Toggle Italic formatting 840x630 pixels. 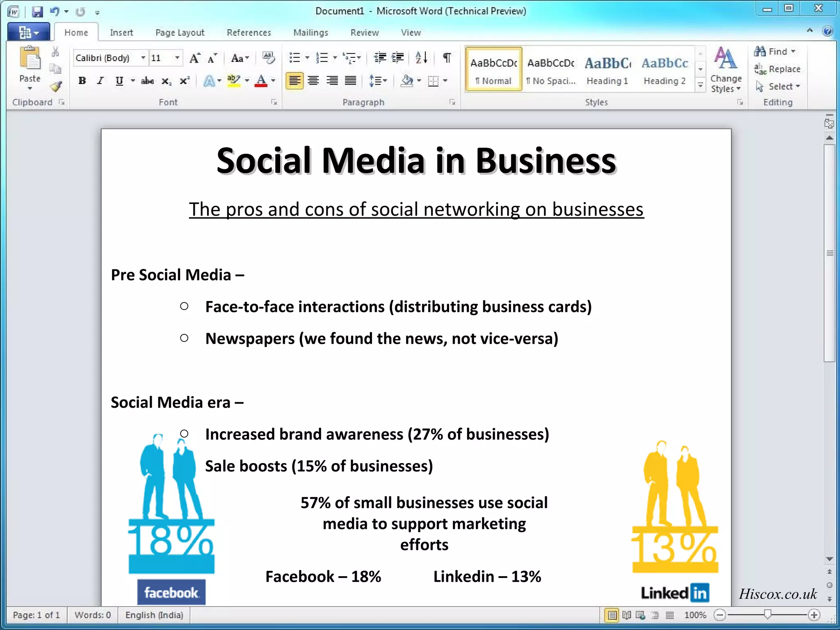100,81
